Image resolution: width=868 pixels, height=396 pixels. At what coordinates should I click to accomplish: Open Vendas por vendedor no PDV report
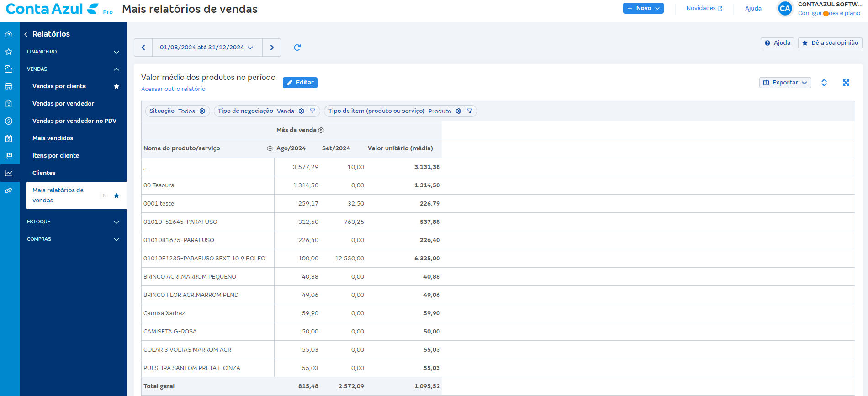pyautogui.click(x=74, y=121)
